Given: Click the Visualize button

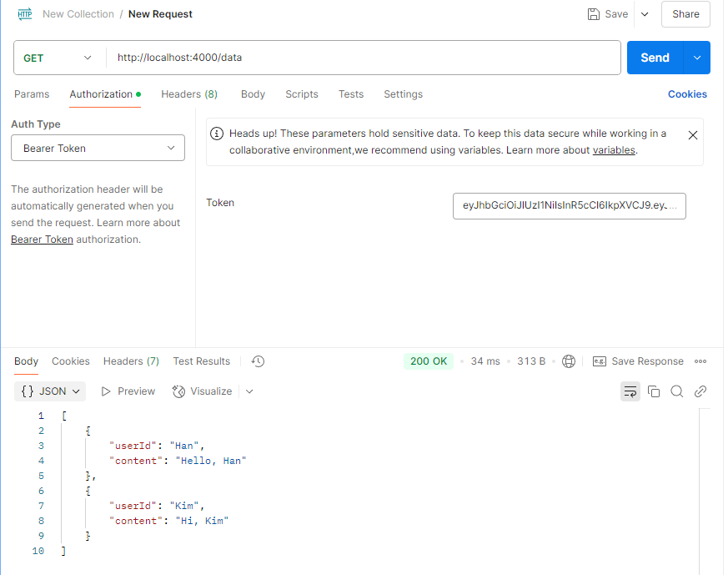Looking at the screenshot, I should coord(202,391).
